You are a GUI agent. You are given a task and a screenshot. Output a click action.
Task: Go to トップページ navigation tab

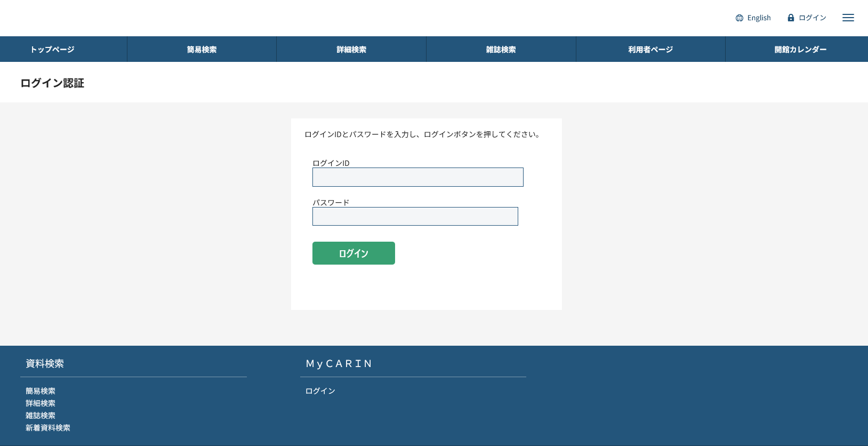tap(52, 50)
